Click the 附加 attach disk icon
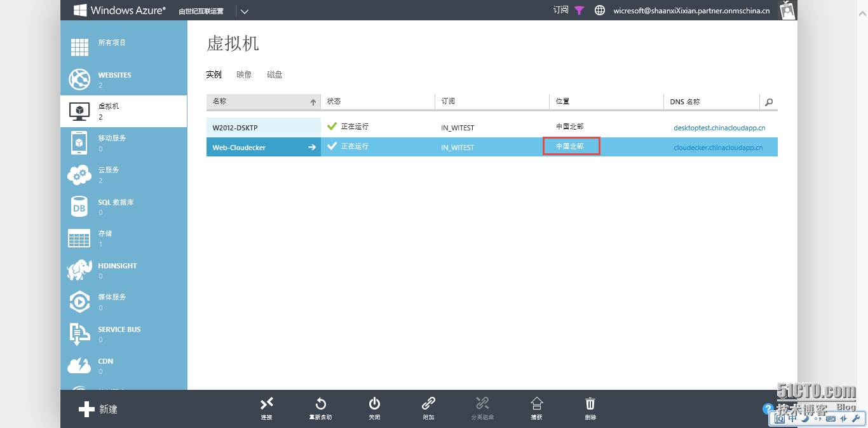The height and width of the screenshot is (428, 868). (429, 403)
